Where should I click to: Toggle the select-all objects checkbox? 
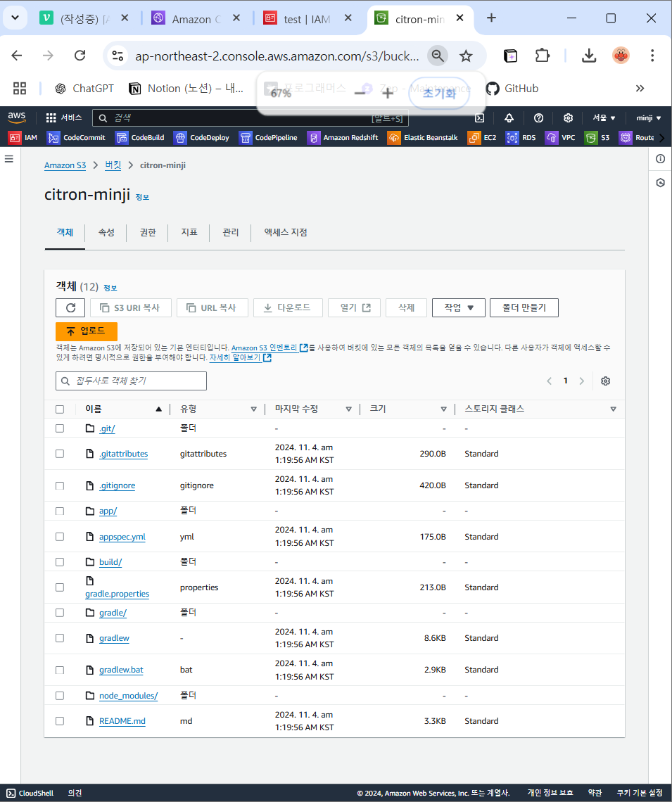click(60, 409)
